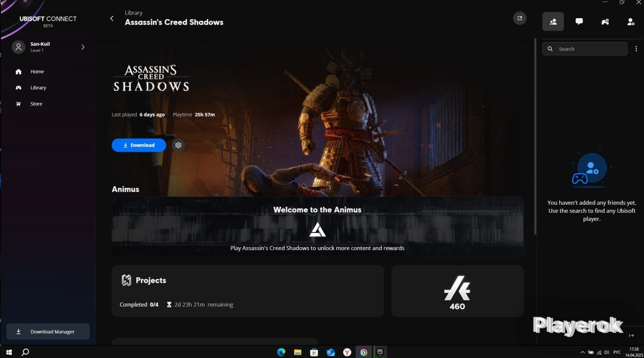Click the network tray icon

599,352
